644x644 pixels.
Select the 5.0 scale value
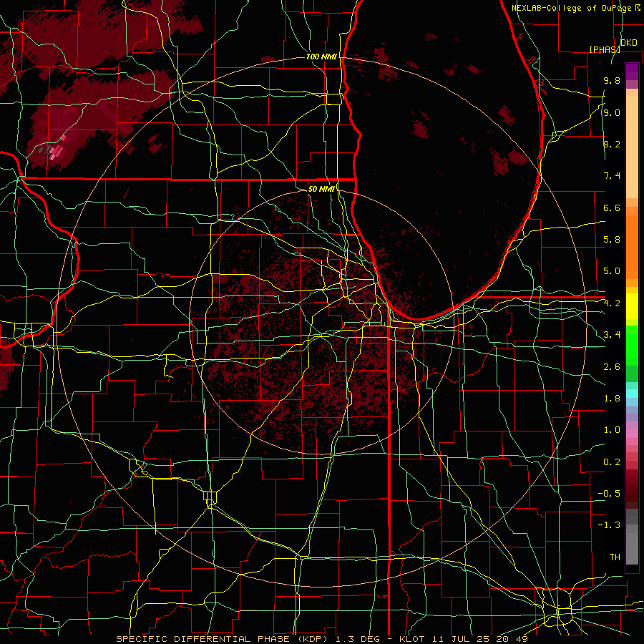(x=612, y=271)
